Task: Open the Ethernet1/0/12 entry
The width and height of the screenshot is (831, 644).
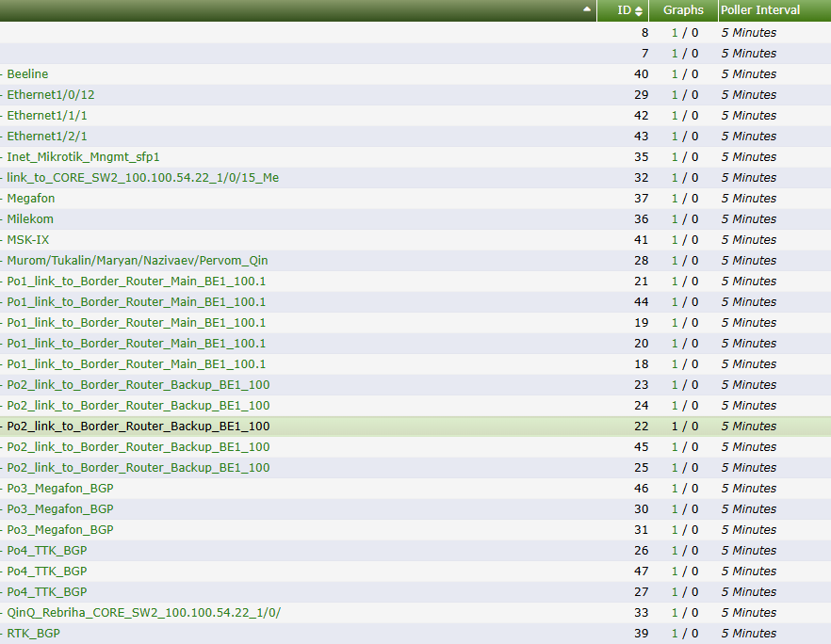Action: click(51, 95)
